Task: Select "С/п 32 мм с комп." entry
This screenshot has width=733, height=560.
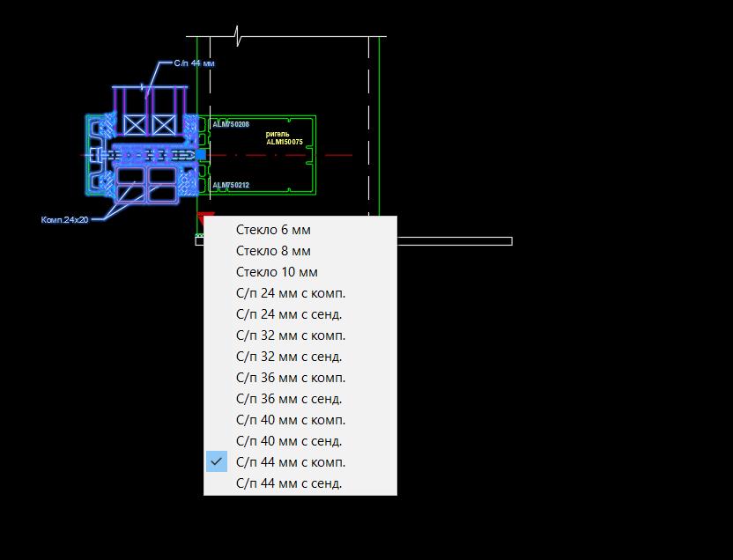Action: (291, 335)
